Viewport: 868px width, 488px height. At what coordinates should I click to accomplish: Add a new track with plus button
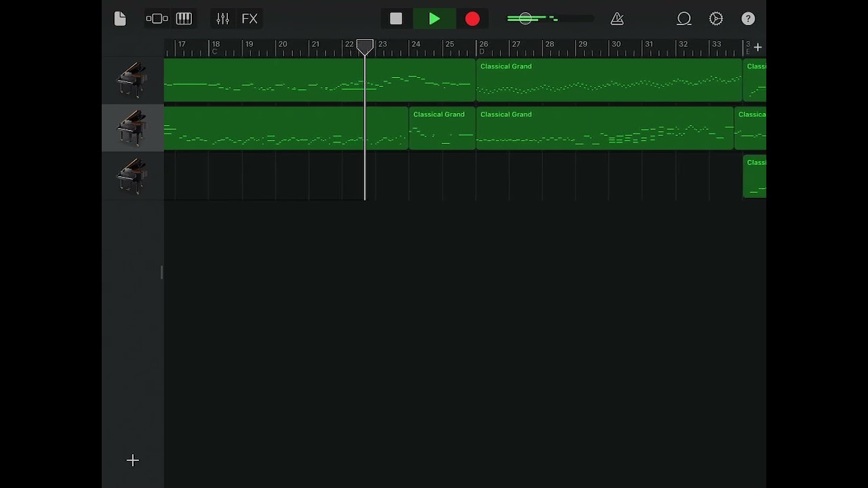pyautogui.click(x=133, y=461)
